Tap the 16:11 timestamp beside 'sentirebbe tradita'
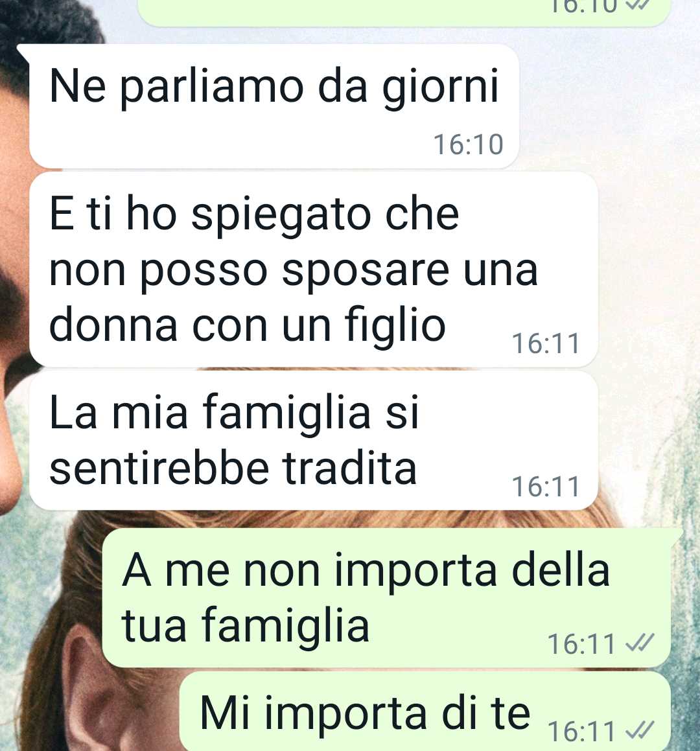Viewport: 700px width, 751px height. click(546, 487)
